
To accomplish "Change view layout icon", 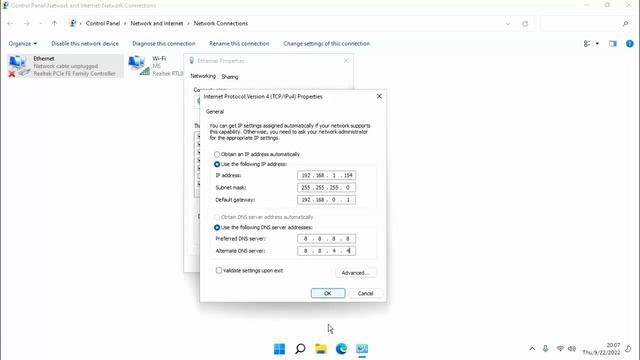I will click(x=587, y=44).
